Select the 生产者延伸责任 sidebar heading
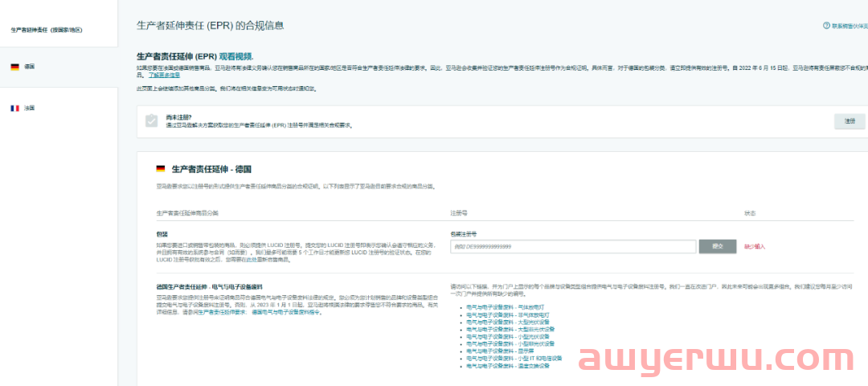868x386 pixels. click(47, 30)
